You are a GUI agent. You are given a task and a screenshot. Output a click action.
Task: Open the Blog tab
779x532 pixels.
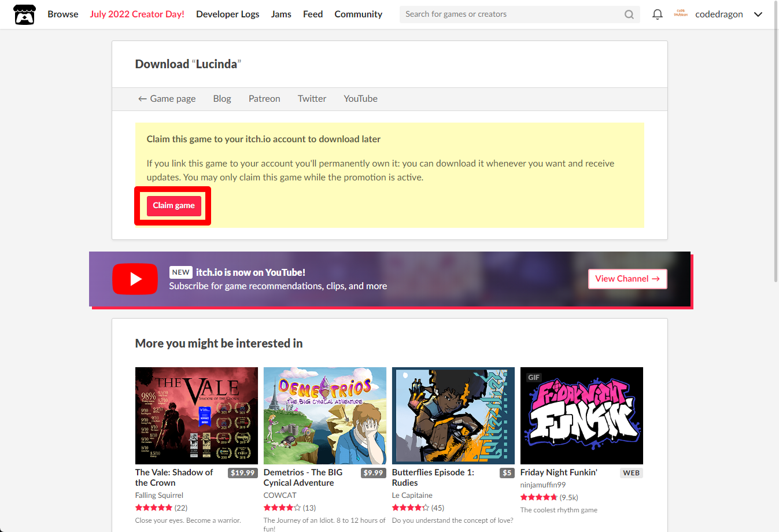pyautogui.click(x=222, y=99)
